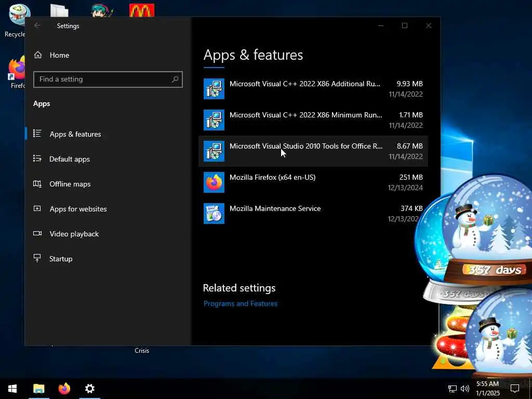
Task: Focus the Find a setting search box
Action: tap(108, 79)
